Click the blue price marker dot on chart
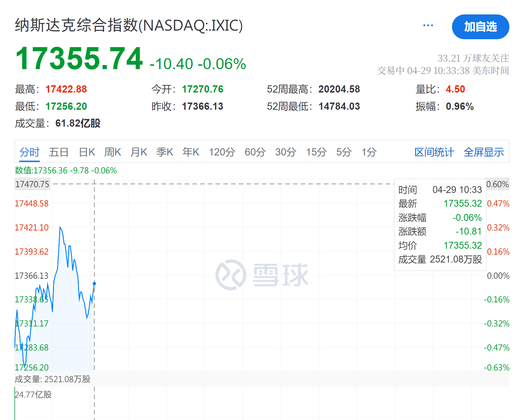Viewport: 518px width, 420px height. (94, 284)
